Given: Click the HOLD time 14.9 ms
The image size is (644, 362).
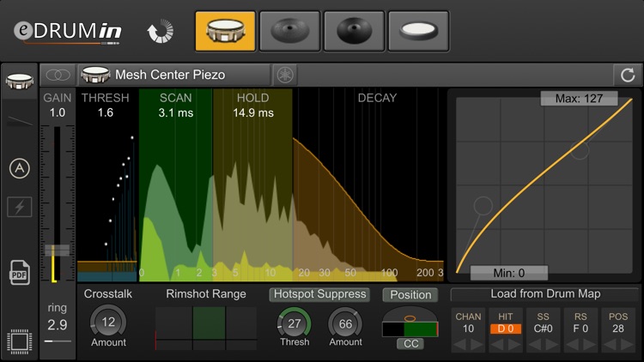Looking at the screenshot, I should [x=253, y=112].
